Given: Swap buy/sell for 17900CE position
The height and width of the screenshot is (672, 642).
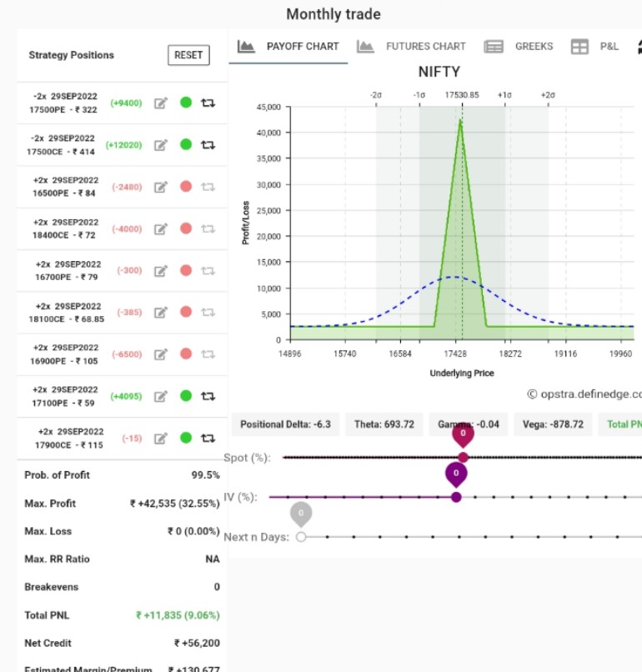Looking at the screenshot, I should point(208,438).
